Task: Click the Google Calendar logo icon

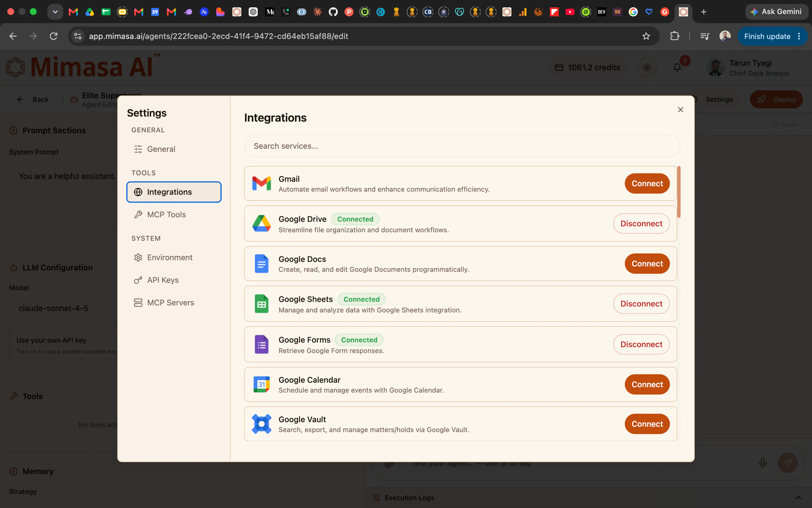Action: point(261,384)
